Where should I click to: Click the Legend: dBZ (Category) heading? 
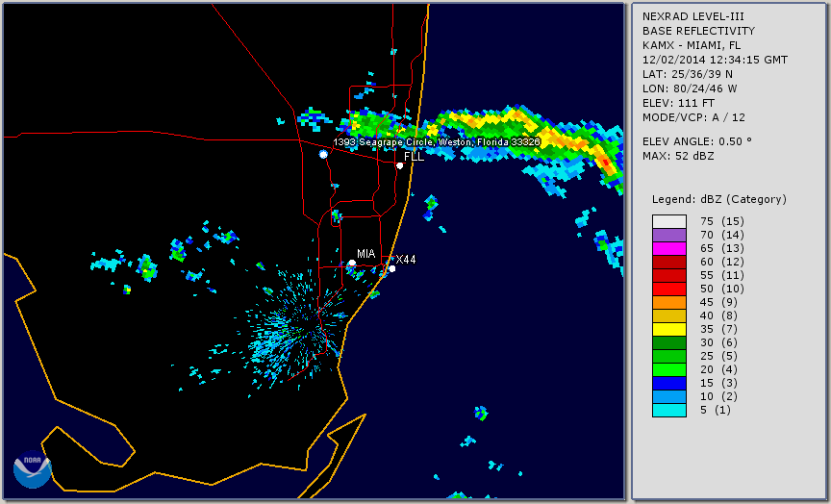coord(719,199)
